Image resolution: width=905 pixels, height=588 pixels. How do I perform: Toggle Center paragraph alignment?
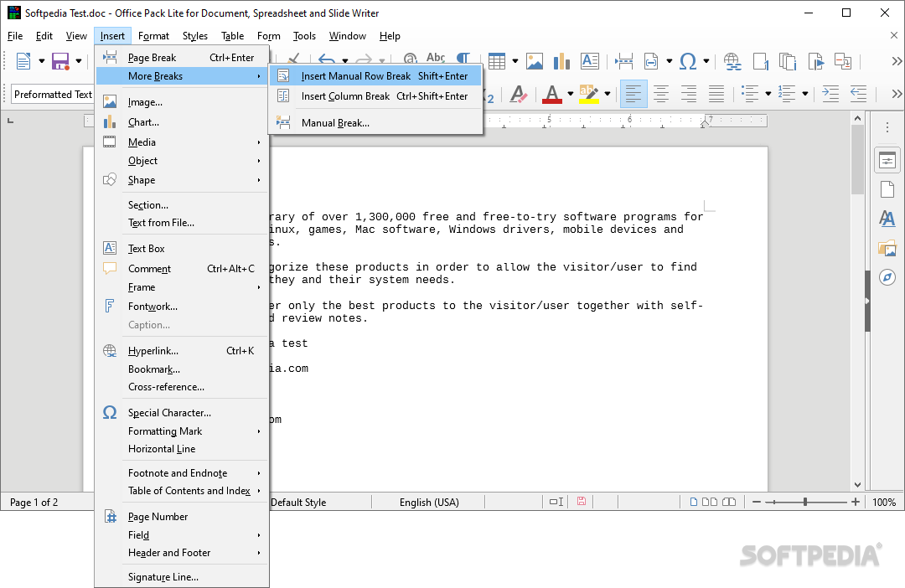[x=661, y=94]
